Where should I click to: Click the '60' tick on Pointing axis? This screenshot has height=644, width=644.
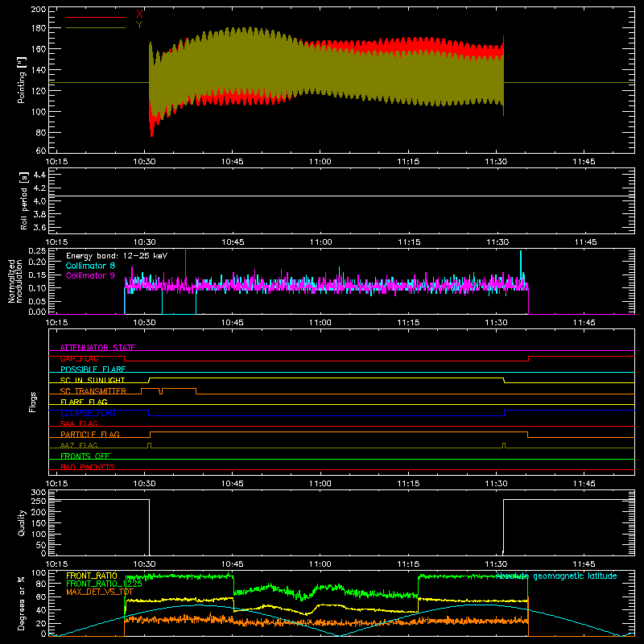point(41,151)
